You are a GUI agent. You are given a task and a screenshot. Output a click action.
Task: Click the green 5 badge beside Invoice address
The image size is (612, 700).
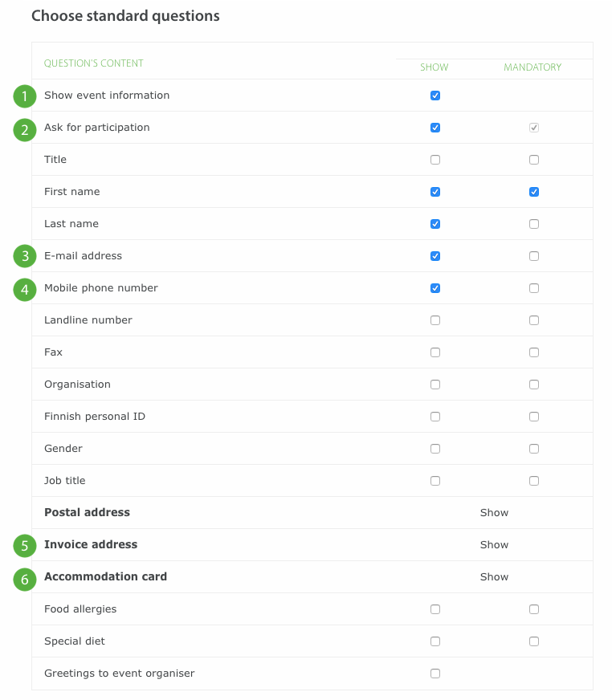pos(24,545)
